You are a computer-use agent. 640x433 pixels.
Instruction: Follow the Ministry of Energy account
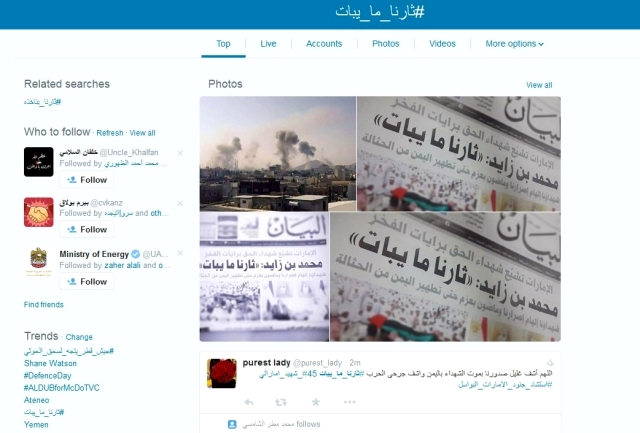[x=87, y=282]
